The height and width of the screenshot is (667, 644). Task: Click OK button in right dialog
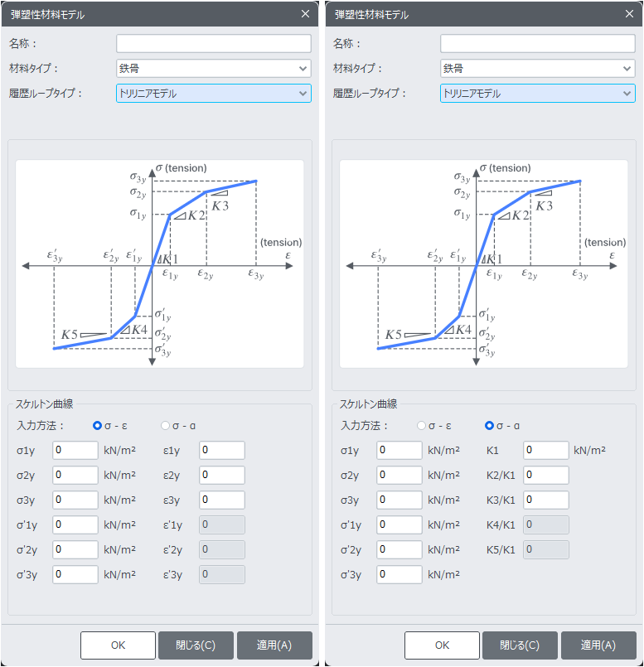[x=442, y=645]
